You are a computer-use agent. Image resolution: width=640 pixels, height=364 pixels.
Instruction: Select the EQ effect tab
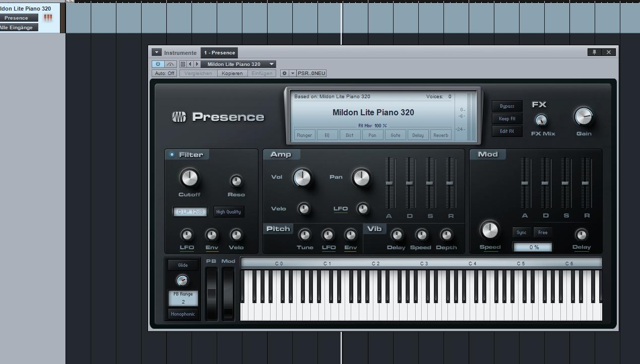click(x=327, y=135)
